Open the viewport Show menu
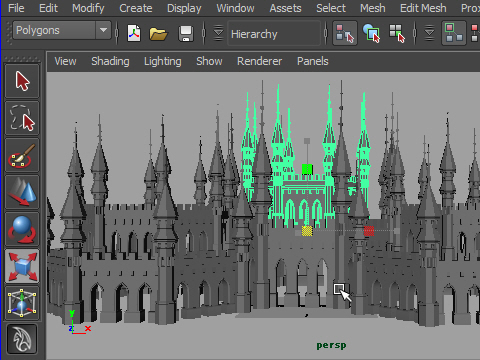Viewport: 480px width, 360px height. click(x=209, y=61)
